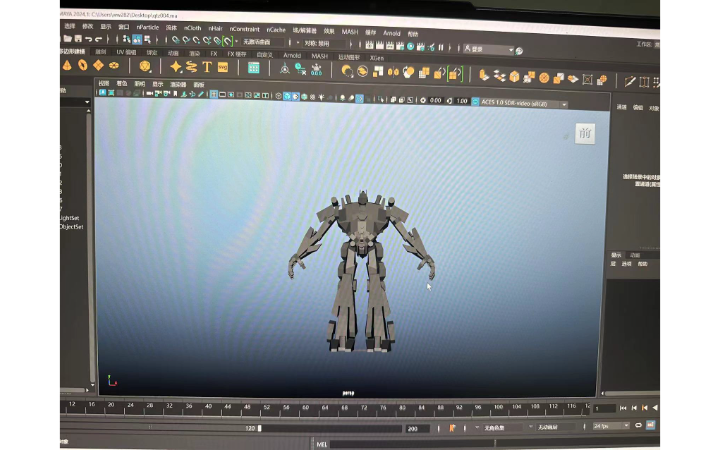
Task: Toggle the auto keyframe icon
Action: (x=651, y=425)
